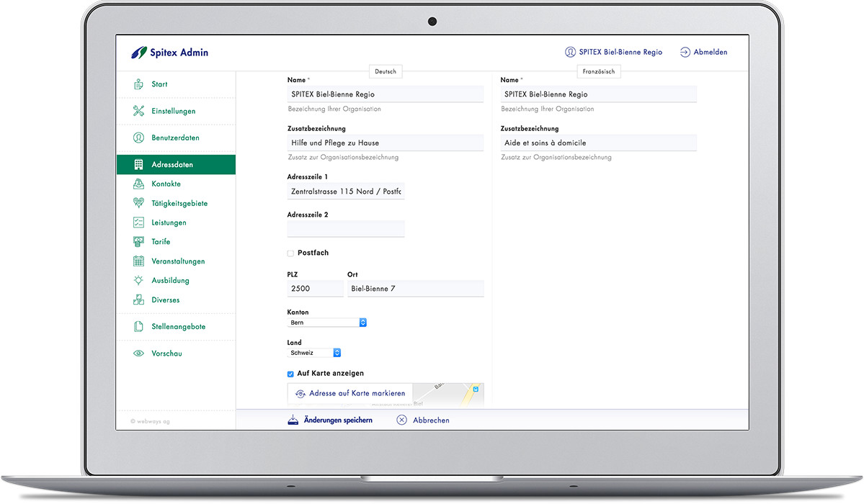Click the Abbrechen button
The height and width of the screenshot is (504, 864).
tap(423, 420)
